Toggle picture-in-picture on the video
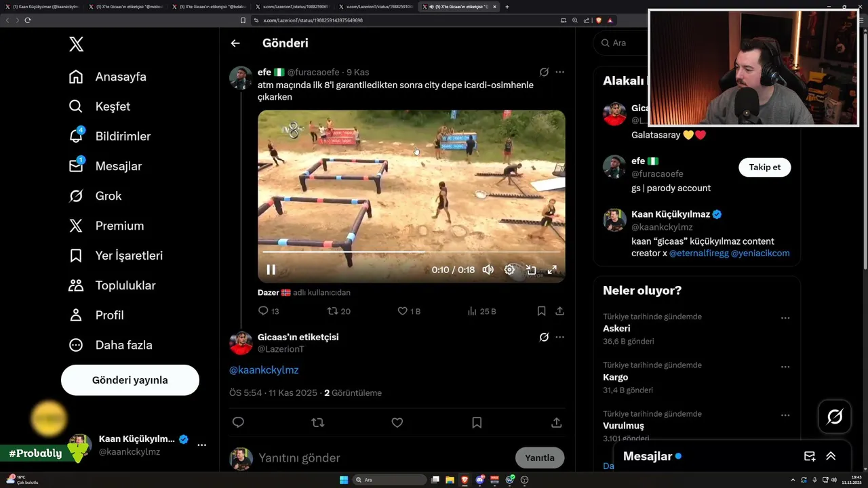868x488 pixels. tap(531, 270)
